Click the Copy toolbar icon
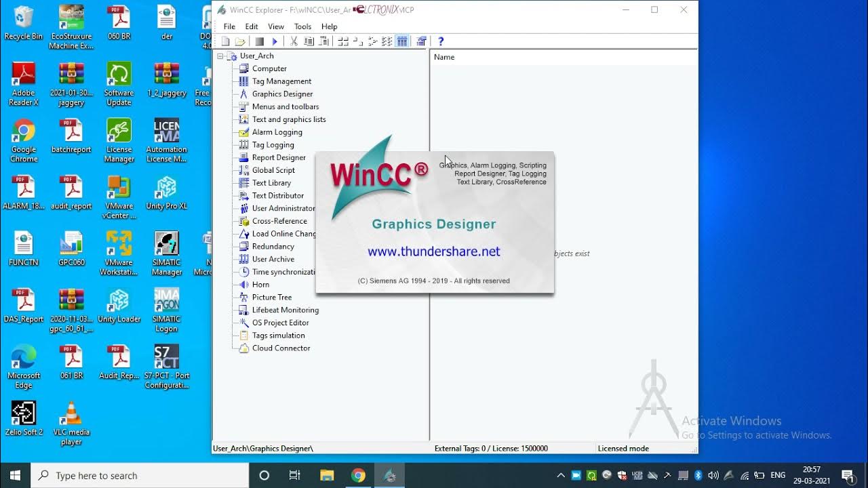This screenshot has height=488, width=868. pyautogui.click(x=309, y=41)
